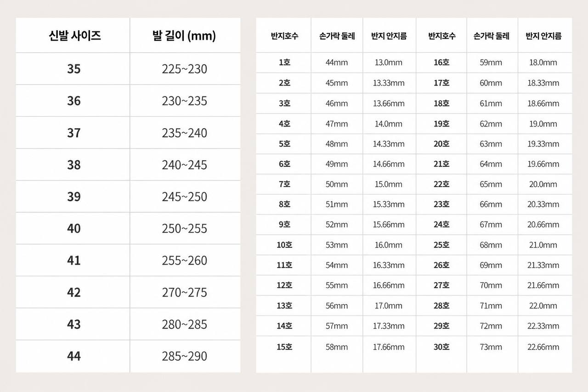Click shoe size 40 row label
588x392 pixels.
tap(74, 228)
